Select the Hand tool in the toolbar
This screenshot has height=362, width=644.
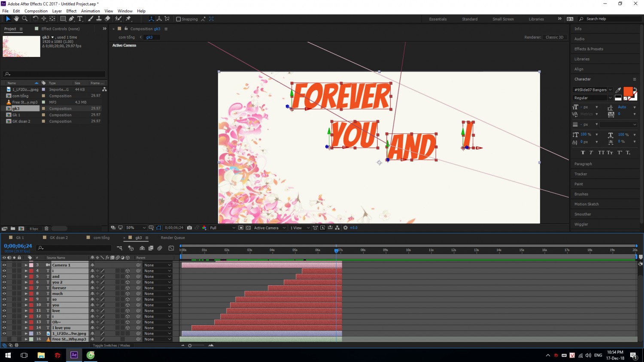coord(16,19)
